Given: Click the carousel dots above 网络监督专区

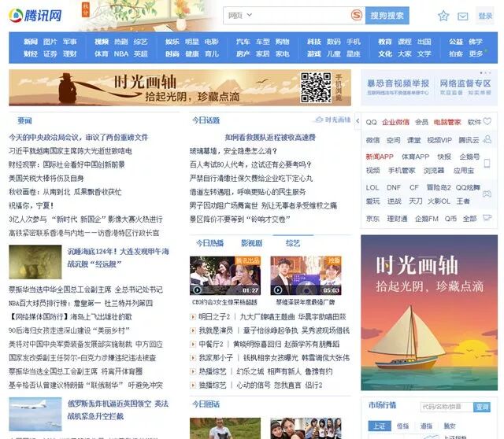Looking at the screenshot, I should click(x=485, y=73).
